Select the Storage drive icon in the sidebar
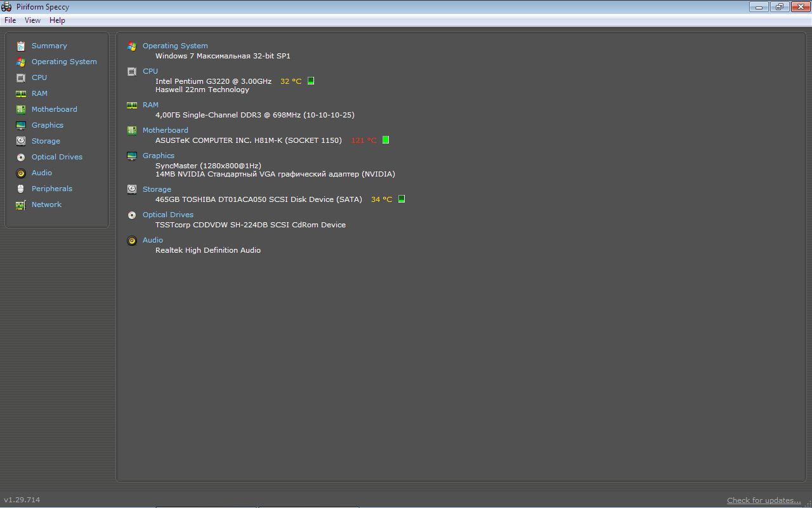The height and width of the screenshot is (508, 812). [21, 141]
